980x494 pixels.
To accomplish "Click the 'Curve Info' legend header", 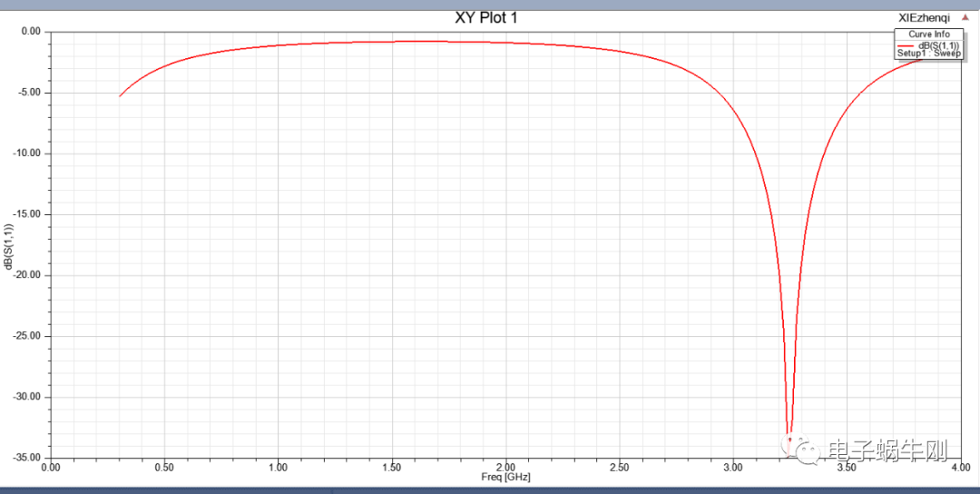I will tap(928, 35).
